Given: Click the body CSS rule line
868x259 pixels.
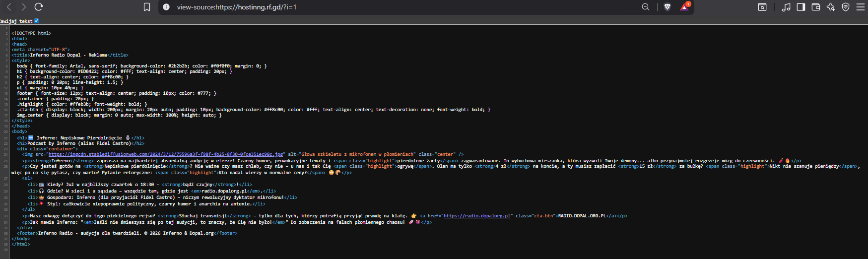Looking at the screenshot, I should (142, 66).
